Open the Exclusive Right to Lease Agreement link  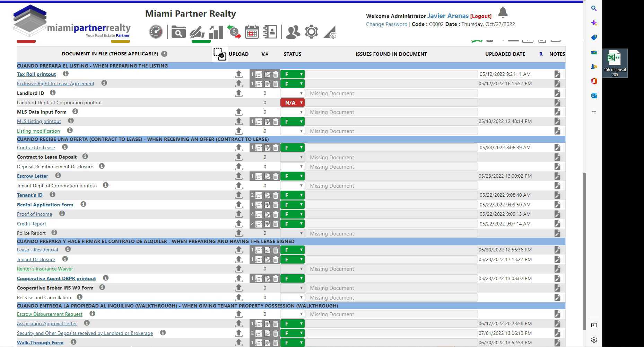coord(55,83)
